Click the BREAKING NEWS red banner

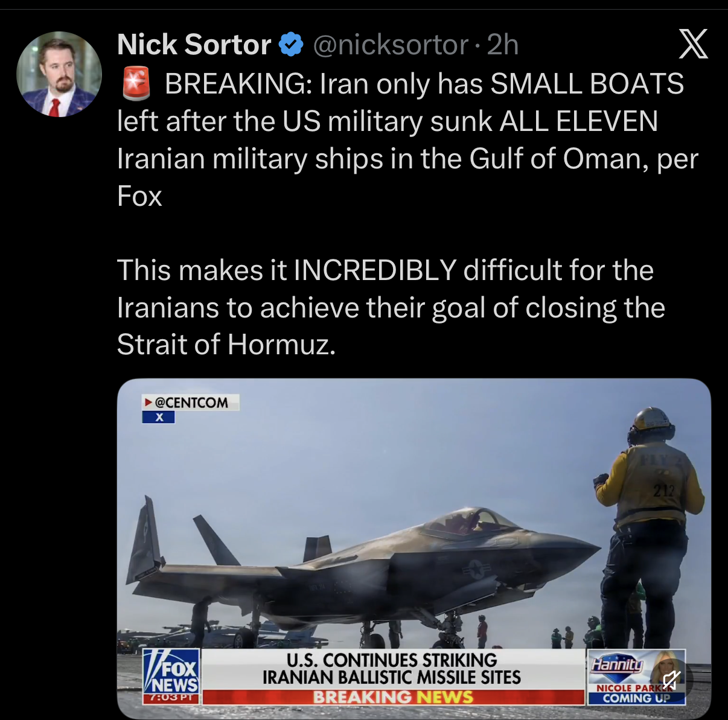tap(393, 697)
